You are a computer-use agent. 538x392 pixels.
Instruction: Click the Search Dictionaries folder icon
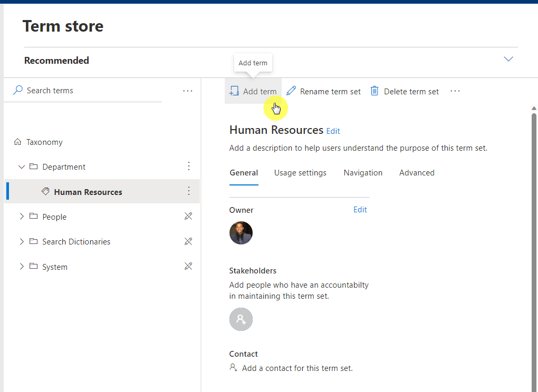click(34, 241)
